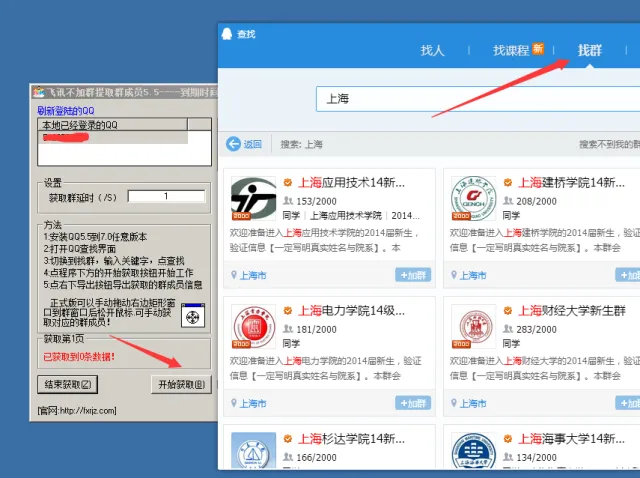Click the 返回 back arrow icon
This screenshot has width=640, height=478.
coord(233,144)
